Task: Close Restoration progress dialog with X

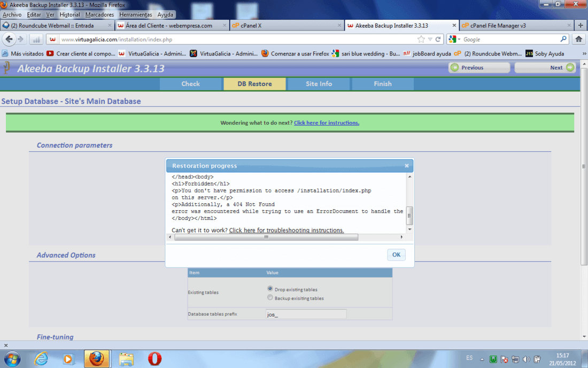Action: tap(406, 165)
